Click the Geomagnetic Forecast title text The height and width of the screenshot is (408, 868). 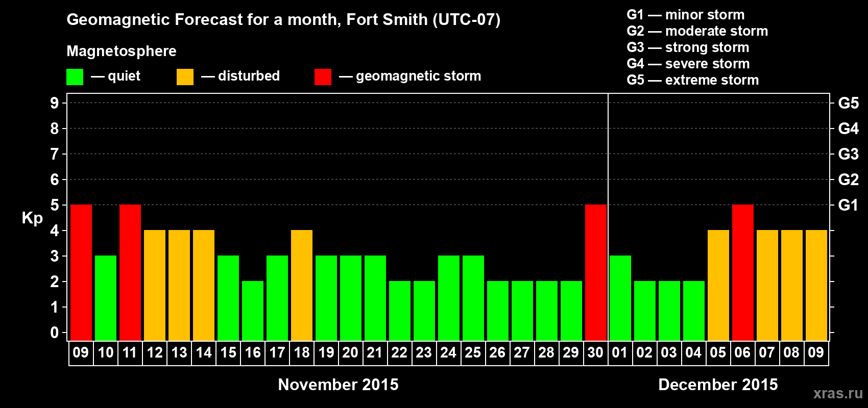point(283,20)
